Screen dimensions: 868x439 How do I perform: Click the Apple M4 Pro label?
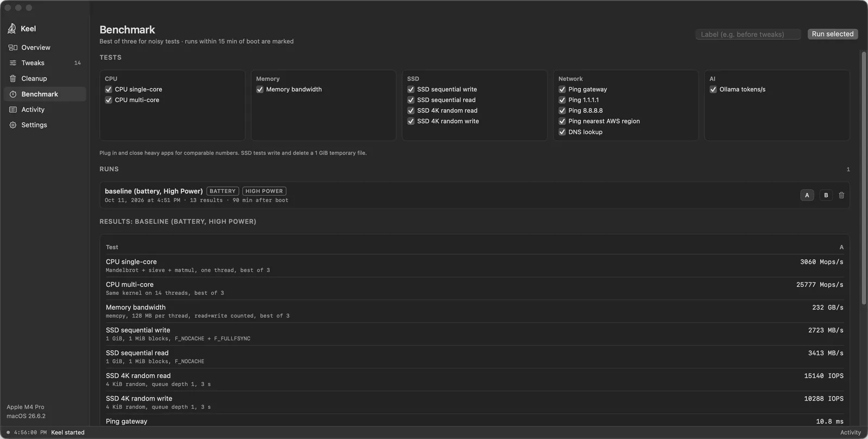pos(25,407)
